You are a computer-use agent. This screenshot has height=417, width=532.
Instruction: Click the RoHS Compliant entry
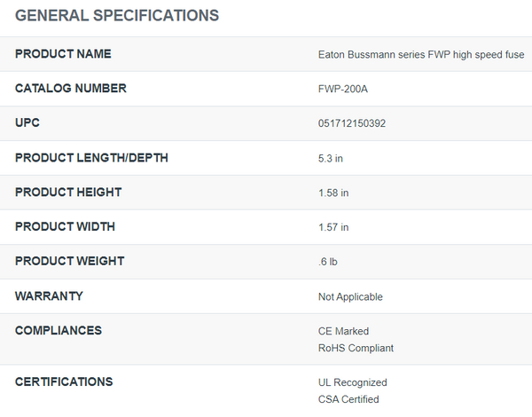click(356, 348)
